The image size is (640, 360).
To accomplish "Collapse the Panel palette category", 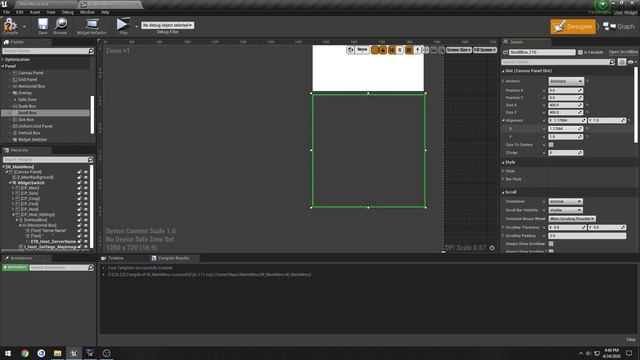I will tap(2, 66).
